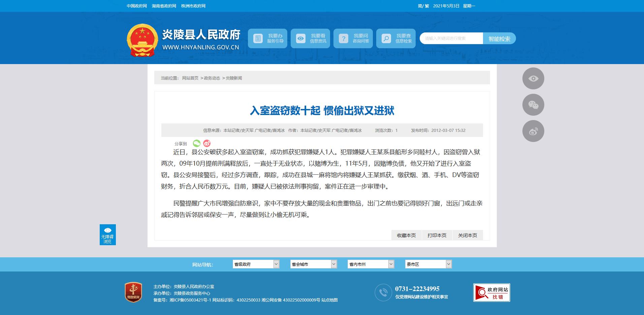Viewport: 644px width, 315px height.
Task: Go to 政务动态 in the breadcrumb
Action: 212,78
